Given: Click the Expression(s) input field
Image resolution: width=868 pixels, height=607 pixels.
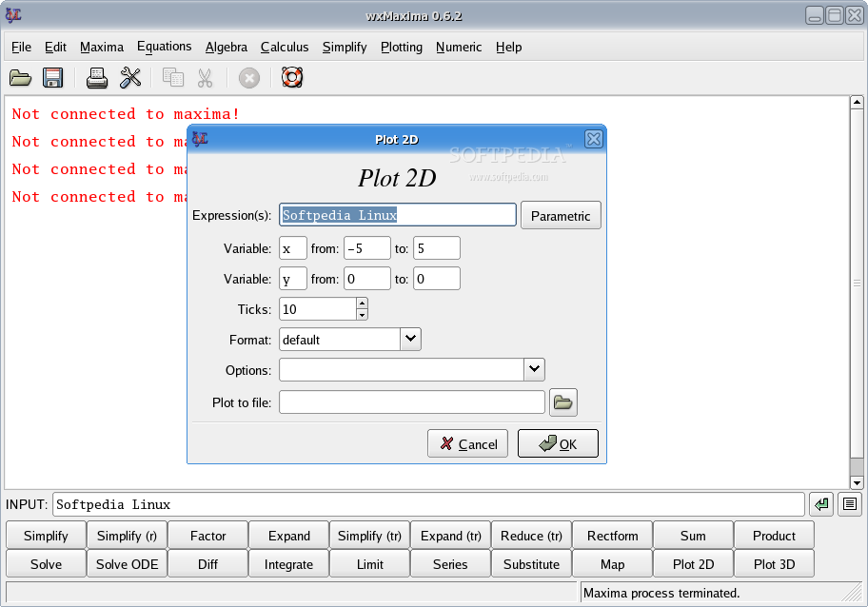Looking at the screenshot, I should click(398, 215).
